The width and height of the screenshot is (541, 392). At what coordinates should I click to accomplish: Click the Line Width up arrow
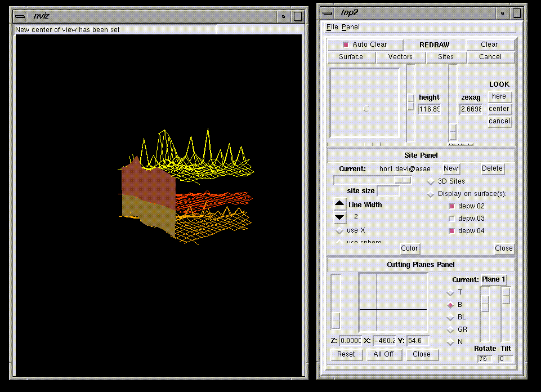340,204
